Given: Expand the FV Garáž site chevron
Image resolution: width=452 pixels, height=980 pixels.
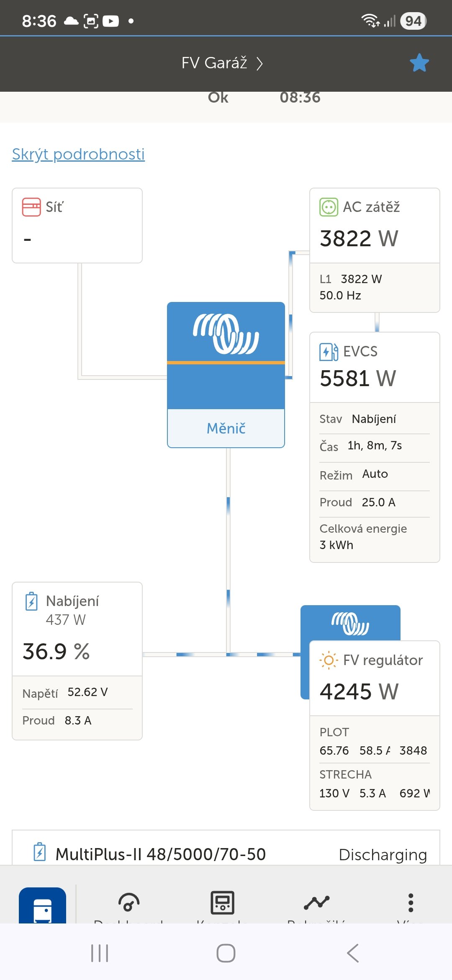Looking at the screenshot, I should click(260, 64).
